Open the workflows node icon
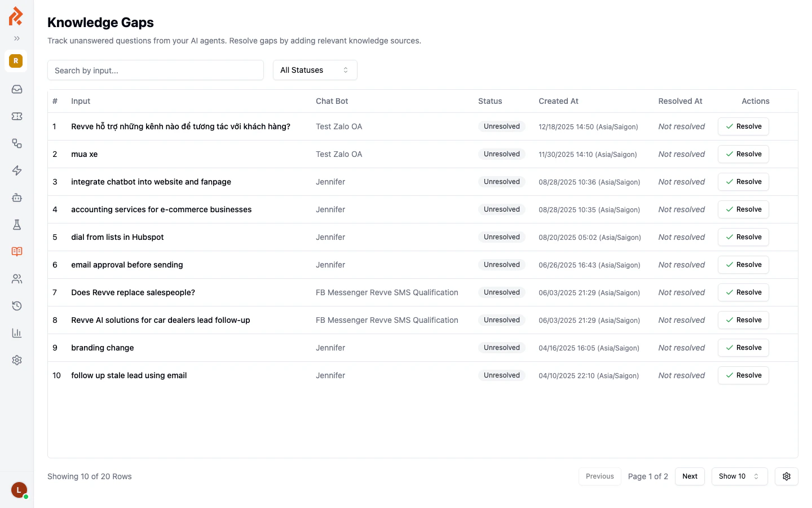Screen dimensions: 812x508 tap(16, 143)
